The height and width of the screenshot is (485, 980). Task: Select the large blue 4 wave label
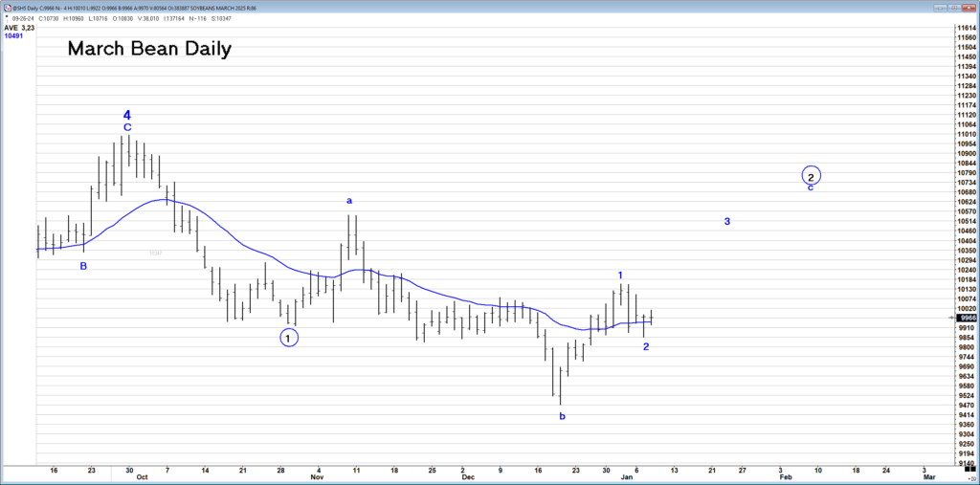pyautogui.click(x=126, y=115)
